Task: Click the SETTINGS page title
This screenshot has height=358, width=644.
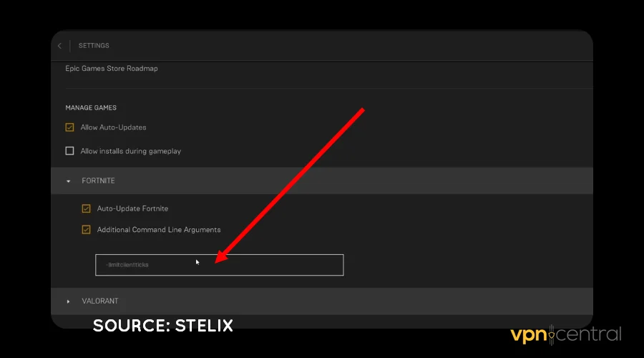Action: coord(94,46)
